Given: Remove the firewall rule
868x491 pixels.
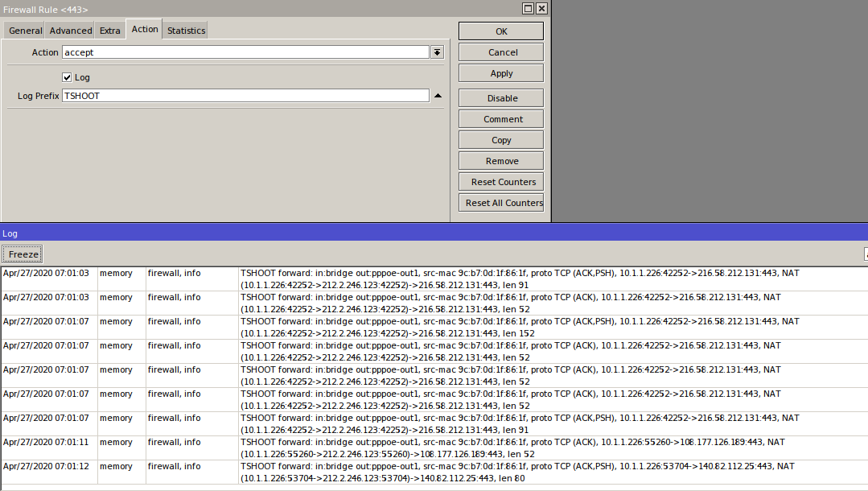Looking at the screenshot, I should click(x=501, y=161).
